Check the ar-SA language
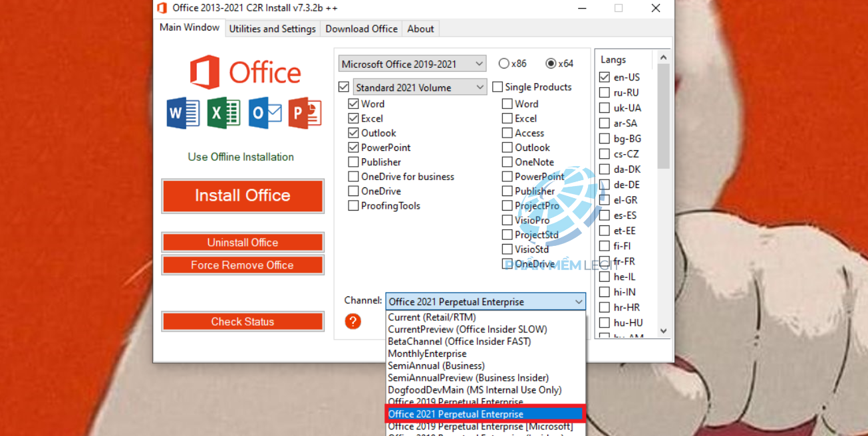Viewport: 868px width, 436px height. coord(605,123)
